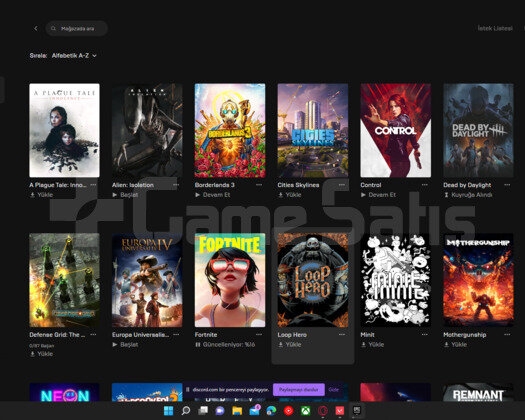Open the Chat icon in the taskbar
The width and height of the screenshot is (525, 420).
(x=220, y=410)
